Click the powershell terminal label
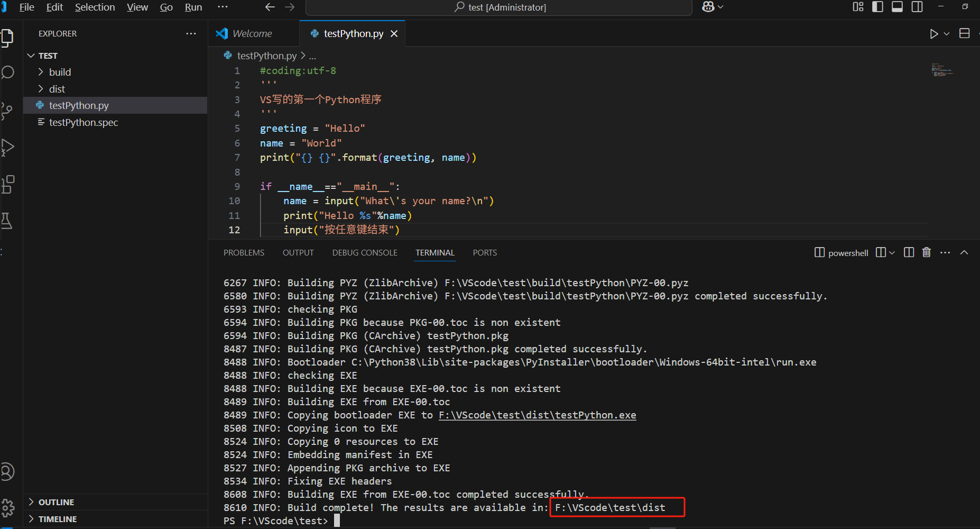 pyautogui.click(x=842, y=253)
